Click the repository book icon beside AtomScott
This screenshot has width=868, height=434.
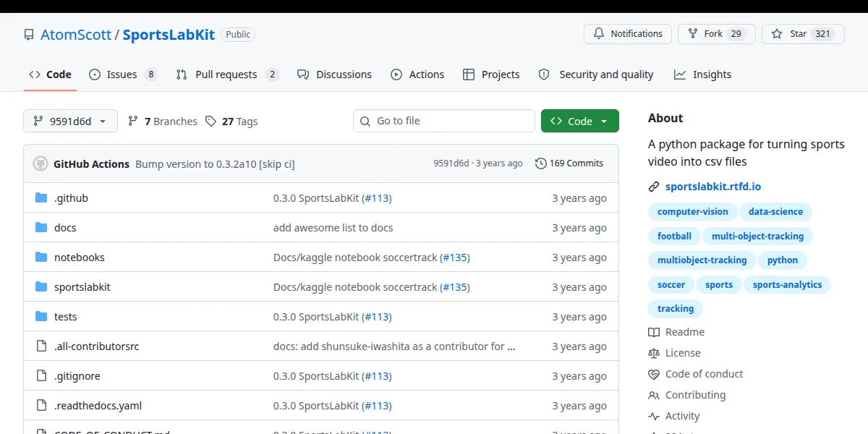coord(29,35)
